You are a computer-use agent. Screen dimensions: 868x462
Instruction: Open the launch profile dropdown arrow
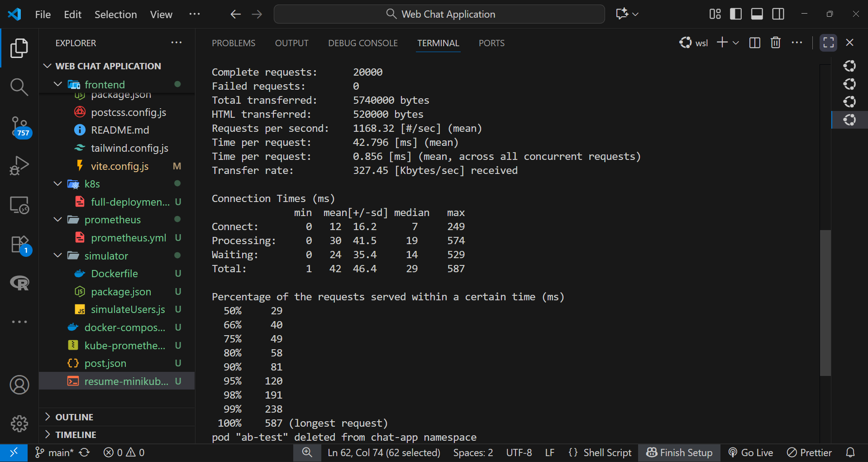736,43
